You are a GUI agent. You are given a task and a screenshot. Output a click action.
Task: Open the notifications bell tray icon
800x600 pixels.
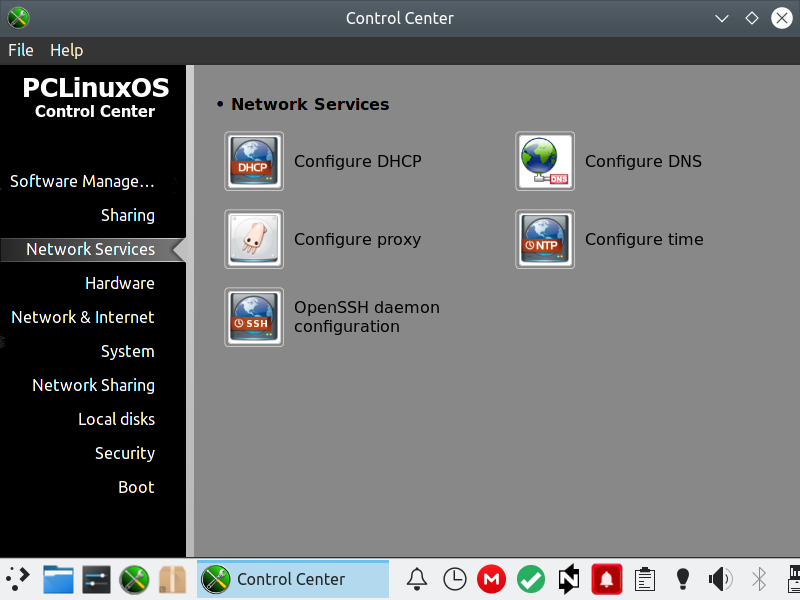[417, 579]
